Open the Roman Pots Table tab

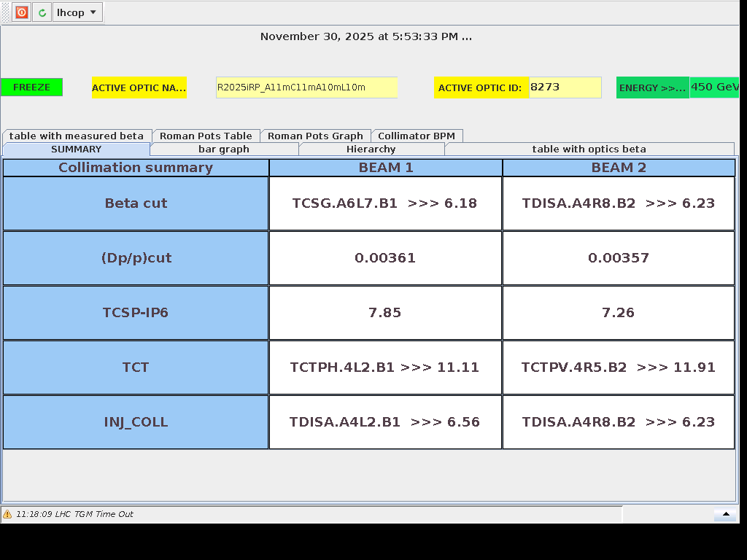206,136
